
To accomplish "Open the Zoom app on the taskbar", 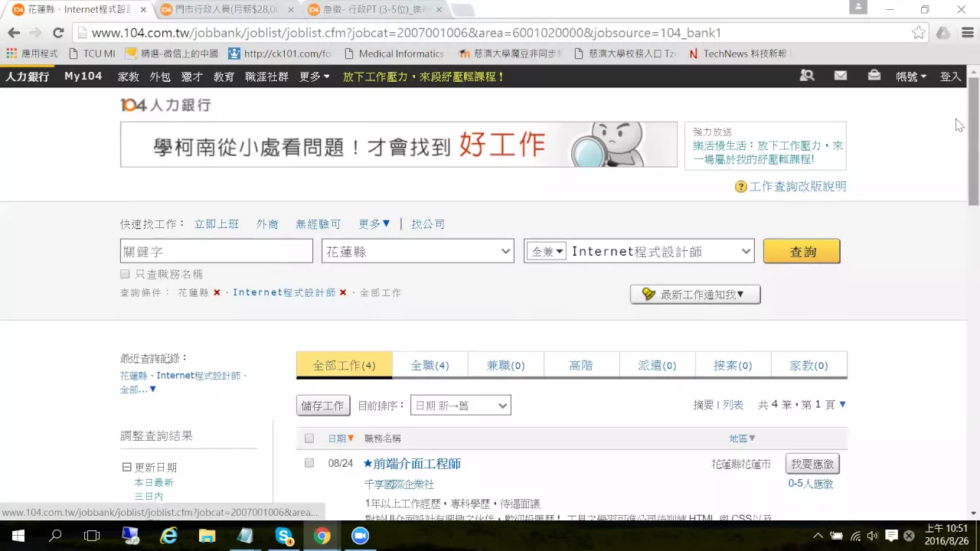I will [360, 536].
